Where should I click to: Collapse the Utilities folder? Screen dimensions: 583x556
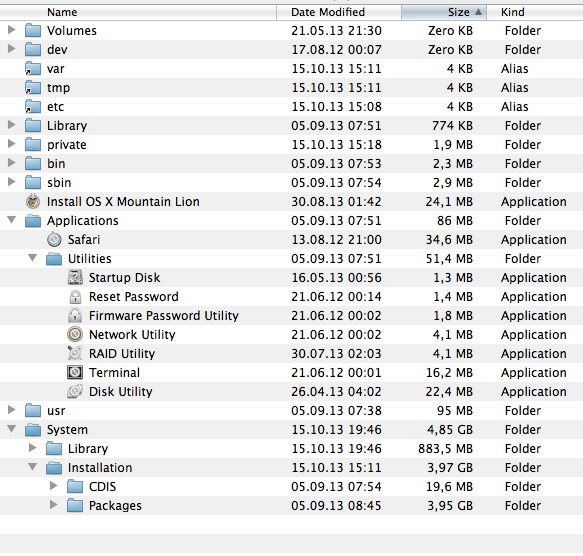(33, 258)
